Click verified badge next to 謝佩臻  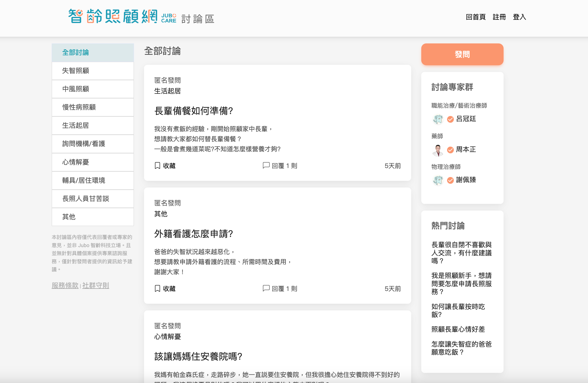coord(450,180)
